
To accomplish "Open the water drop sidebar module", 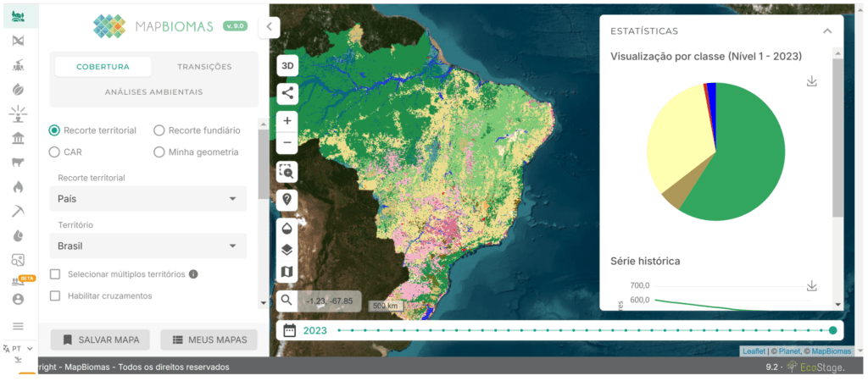I will click(x=18, y=235).
